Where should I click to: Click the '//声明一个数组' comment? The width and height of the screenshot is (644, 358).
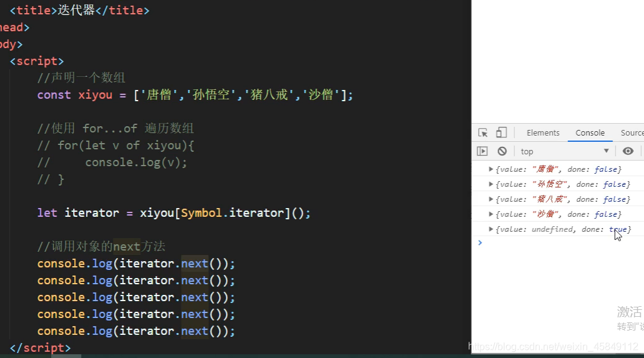click(81, 77)
